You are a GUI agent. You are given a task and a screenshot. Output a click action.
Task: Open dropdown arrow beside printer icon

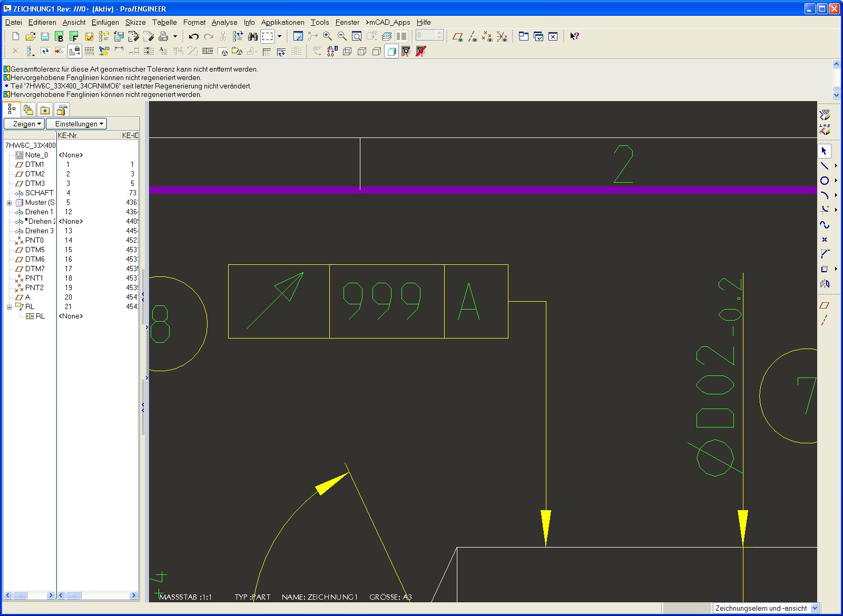[x=175, y=36]
